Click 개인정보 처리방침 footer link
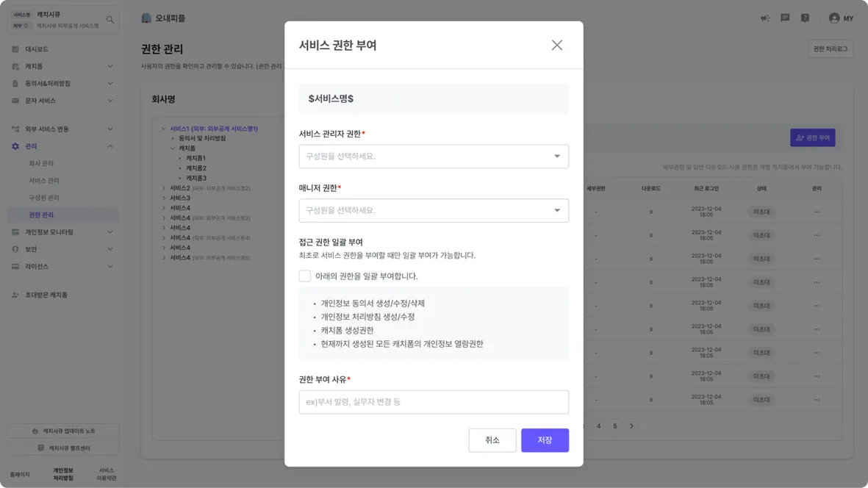The width and height of the screenshot is (868, 488). pos(63,474)
